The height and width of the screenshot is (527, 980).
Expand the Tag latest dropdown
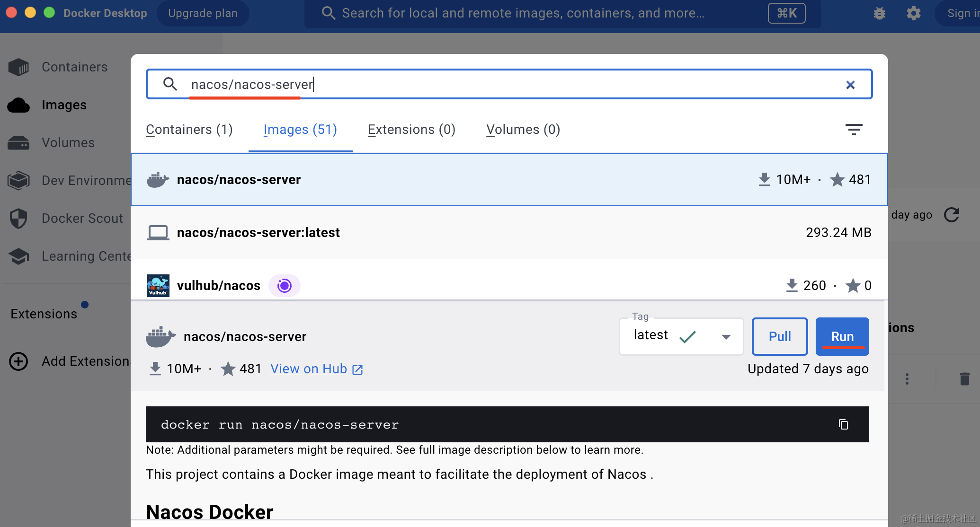coord(726,337)
